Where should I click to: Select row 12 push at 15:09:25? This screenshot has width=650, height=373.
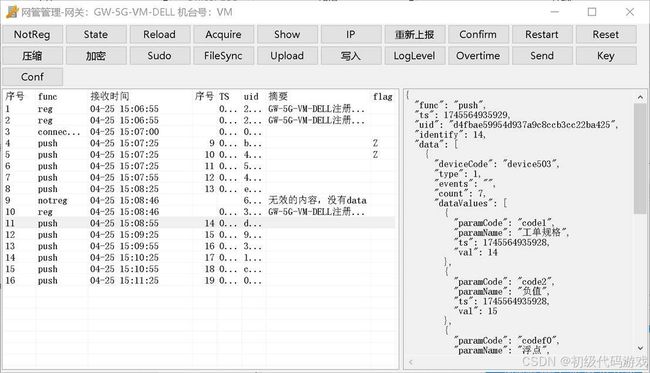pyautogui.click(x=199, y=235)
